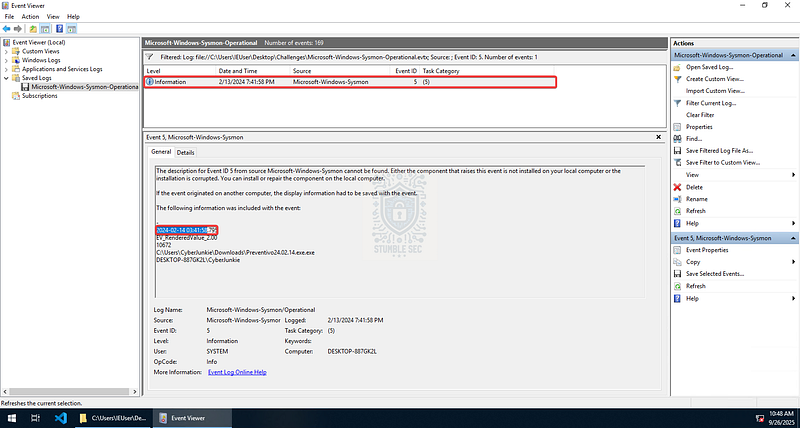This screenshot has width=800, height=428.
Task: Click the Forward arrow in the toolbar
Action: coord(18,29)
